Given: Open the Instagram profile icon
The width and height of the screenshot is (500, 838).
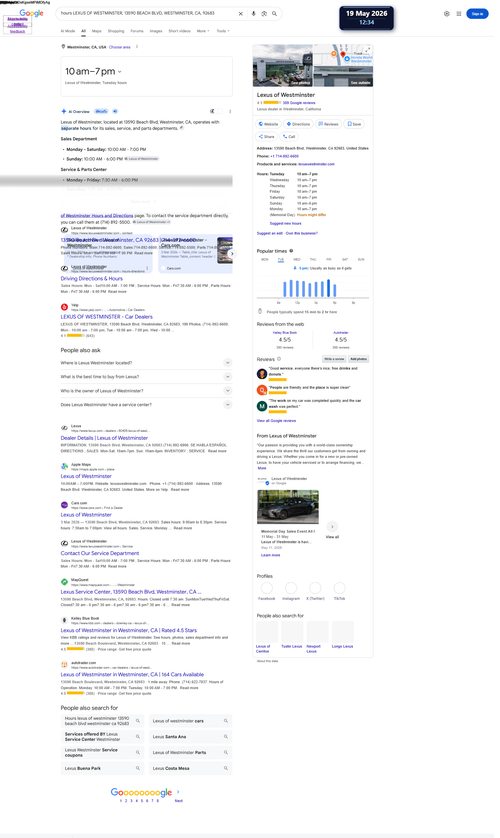Looking at the screenshot, I should tap(291, 588).
